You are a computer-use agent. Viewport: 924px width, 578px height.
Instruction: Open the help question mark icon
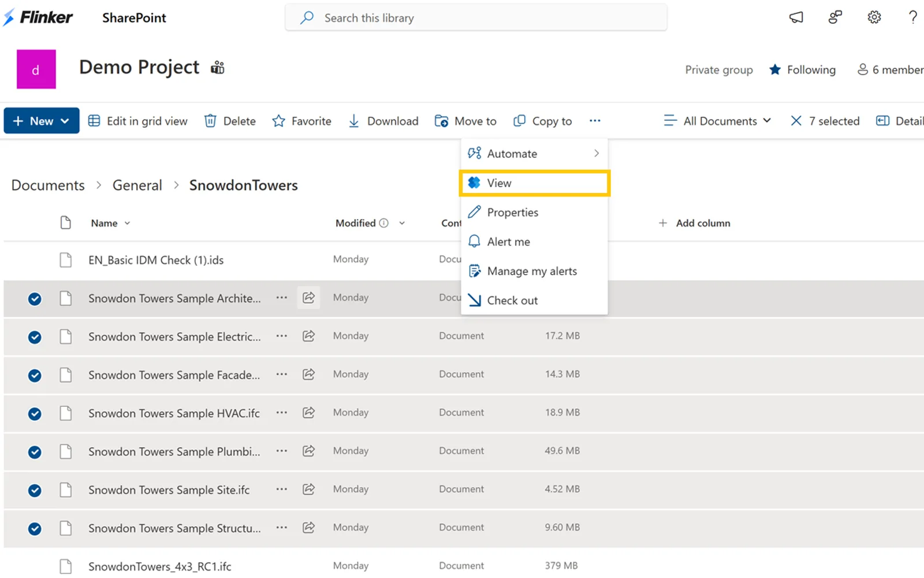[x=912, y=17]
